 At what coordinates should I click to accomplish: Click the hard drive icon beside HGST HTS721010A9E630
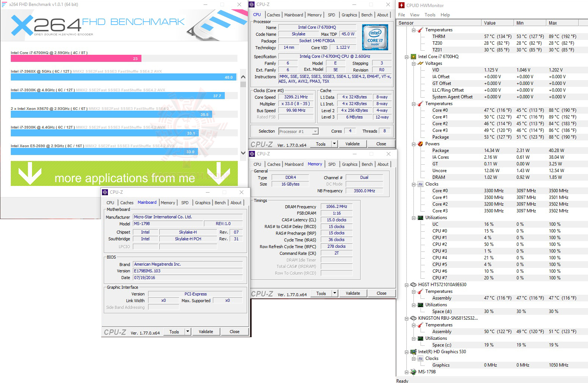point(413,285)
